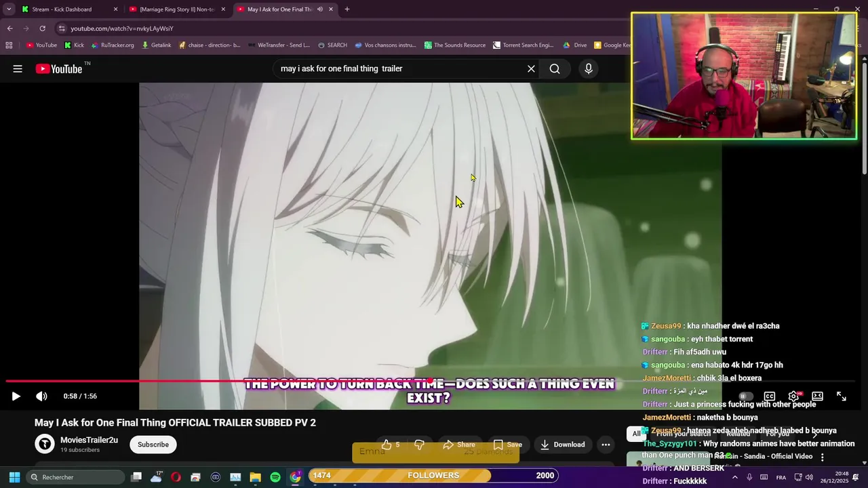Open the SEARCH bookmark
The image size is (868, 488).
(332, 45)
